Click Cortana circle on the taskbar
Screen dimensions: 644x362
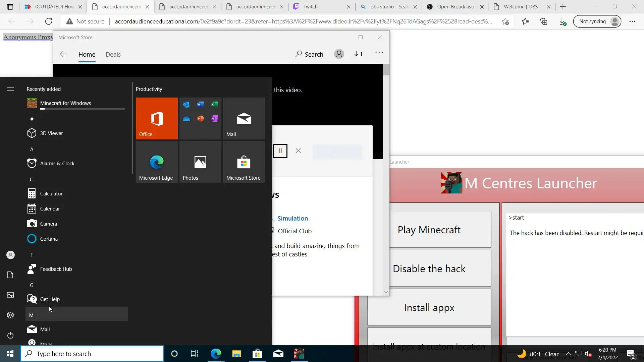tap(174, 354)
